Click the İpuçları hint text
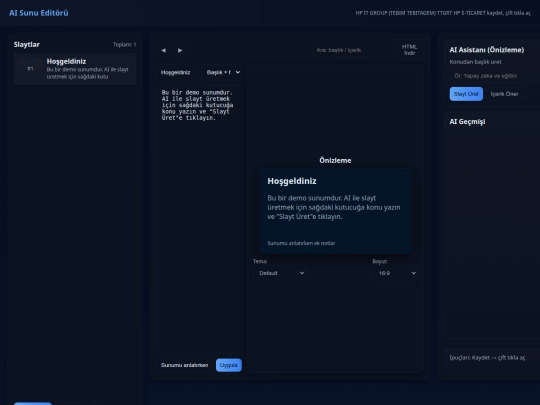Viewport: 540px width, 405px height. pyautogui.click(x=487, y=357)
